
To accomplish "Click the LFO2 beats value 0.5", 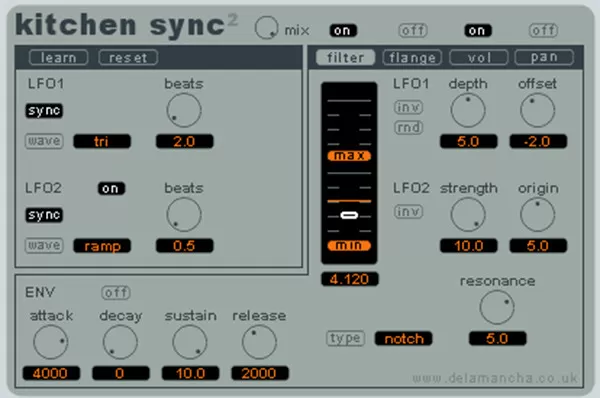I will [x=184, y=246].
